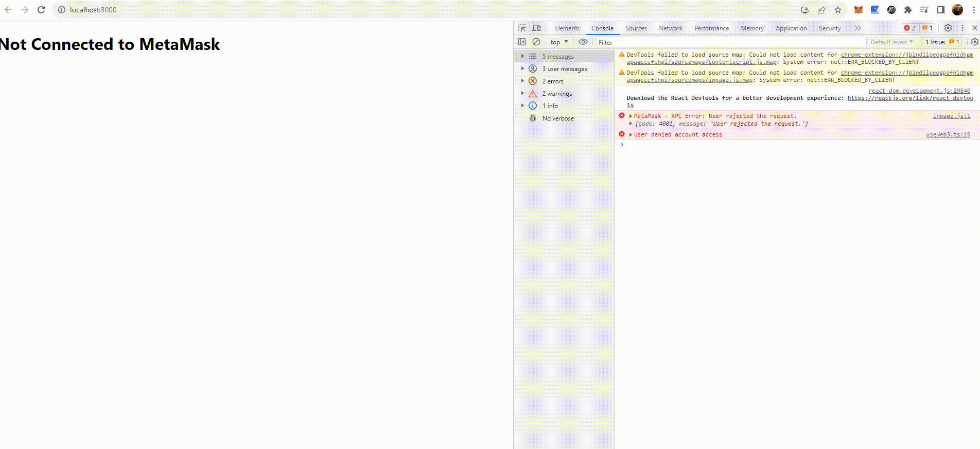This screenshot has height=449, width=980.
Task: Open Chrome profile avatar
Action: pos(957,10)
